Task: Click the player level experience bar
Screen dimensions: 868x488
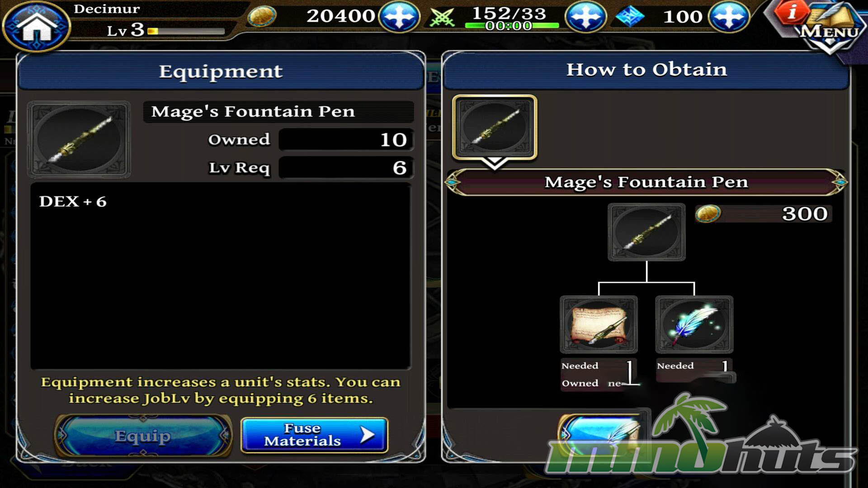Action: point(186,31)
